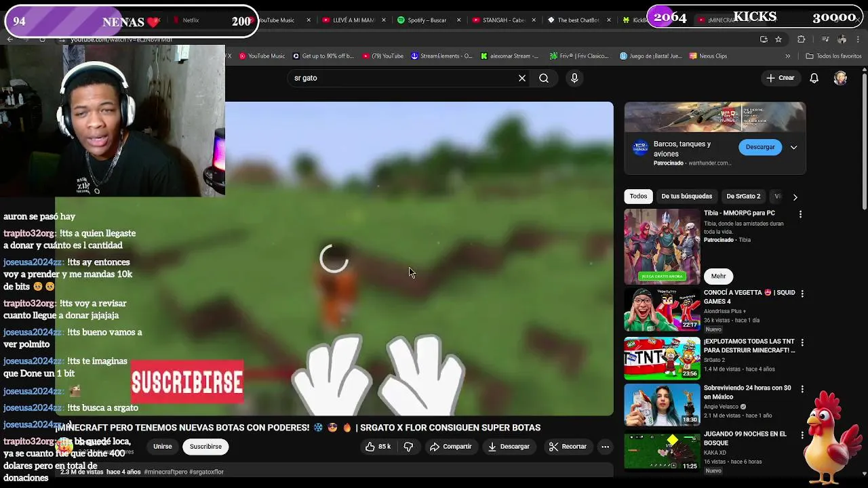Open browser three-dot menu

pyautogui.click(x=859, y=39)
